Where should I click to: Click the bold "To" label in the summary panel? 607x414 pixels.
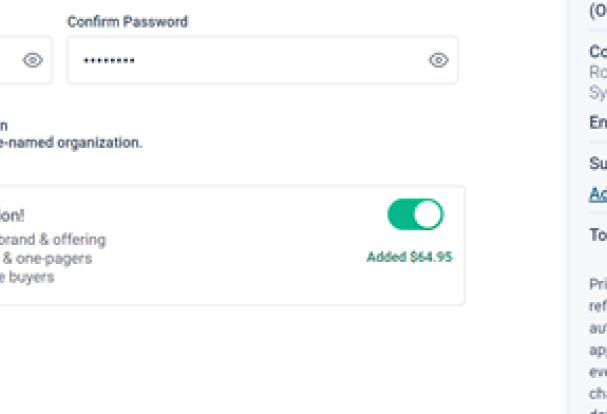pos(597,235)
